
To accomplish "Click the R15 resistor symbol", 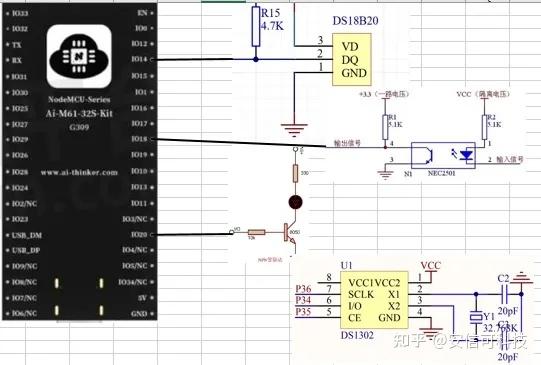I will [256, 26].
